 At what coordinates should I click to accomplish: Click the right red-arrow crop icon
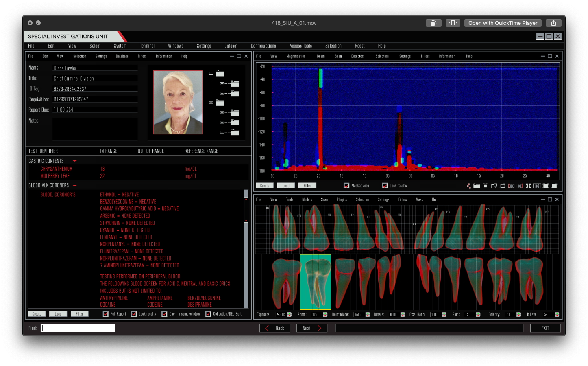[520, 186]
